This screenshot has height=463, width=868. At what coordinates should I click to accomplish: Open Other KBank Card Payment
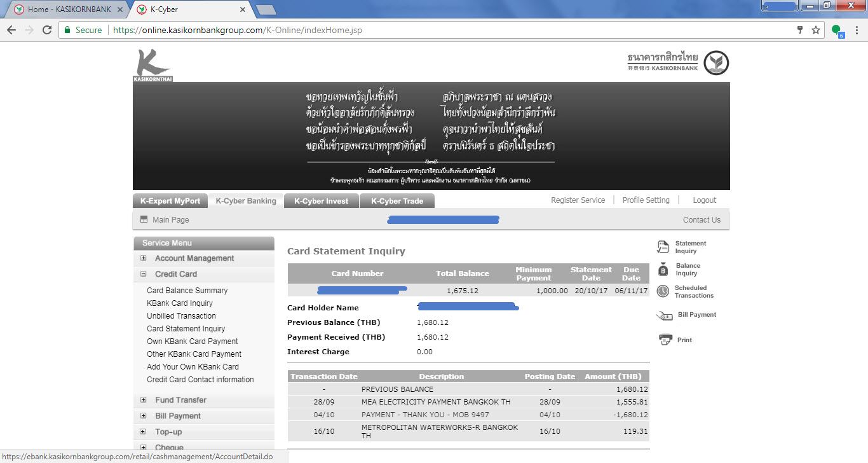pyautogui.click(x=194, y=354)
